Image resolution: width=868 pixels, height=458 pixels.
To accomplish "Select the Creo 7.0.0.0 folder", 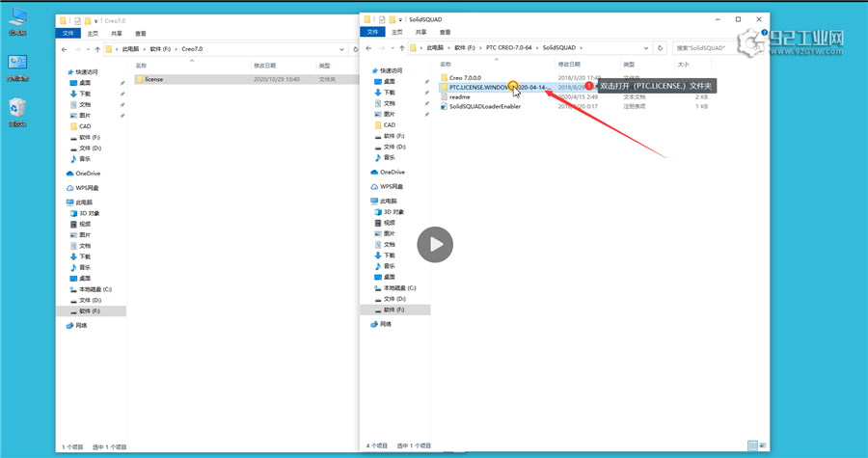I will pyautogui.click(x=465, y=78).
